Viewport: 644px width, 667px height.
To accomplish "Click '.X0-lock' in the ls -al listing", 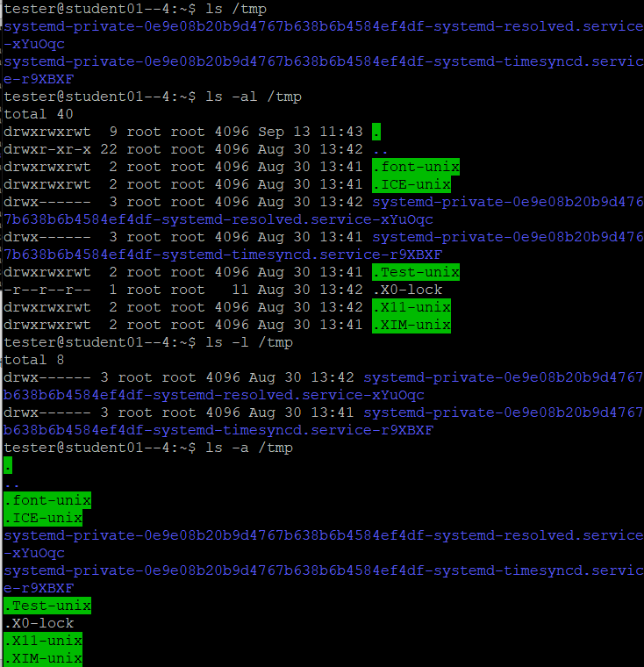I will 407,290.
